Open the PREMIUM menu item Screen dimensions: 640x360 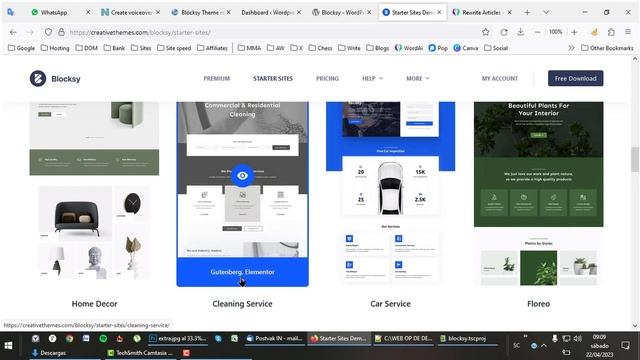click(217, 78)
